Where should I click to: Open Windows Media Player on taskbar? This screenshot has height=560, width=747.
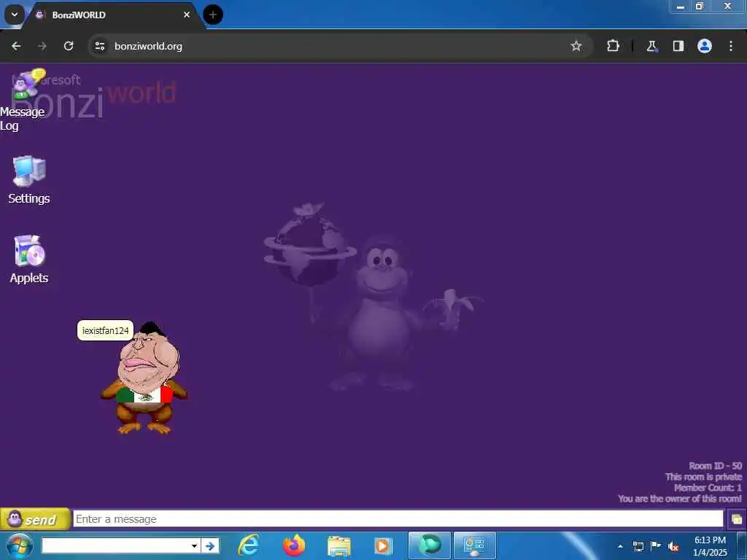(x=383, y=545)
